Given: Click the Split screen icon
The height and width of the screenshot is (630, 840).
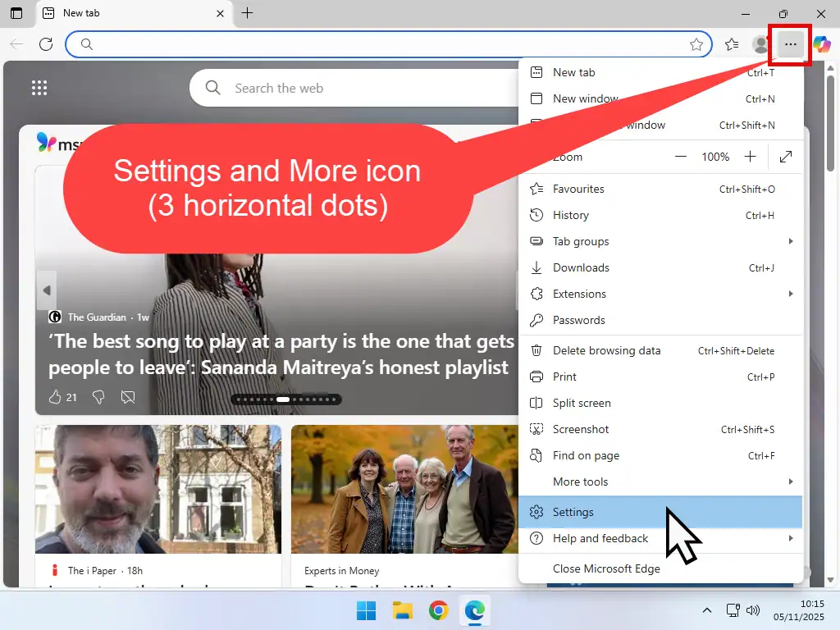Looking at the screenshot, I should coord(536,403).
